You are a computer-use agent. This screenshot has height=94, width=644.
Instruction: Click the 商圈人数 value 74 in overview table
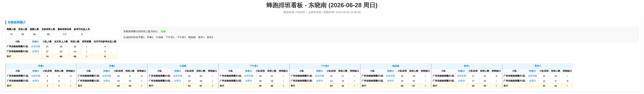coord(11,34)
